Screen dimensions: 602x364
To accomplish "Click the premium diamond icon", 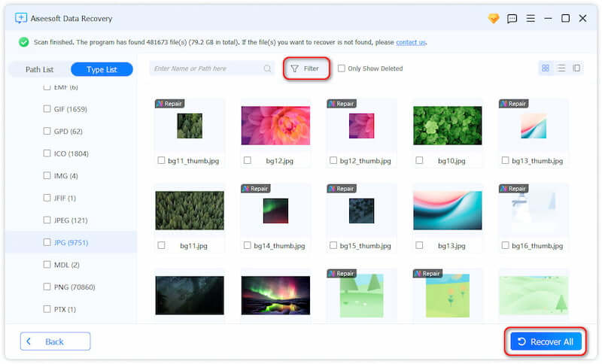I will [494, 18].
